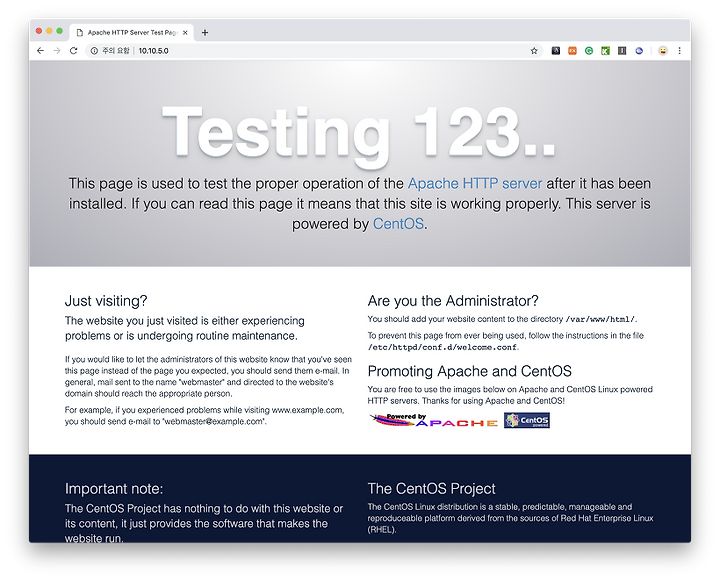Viewport: 720px width, 581px height.
Task: Select the Apache HTTP Server Test Page tab
Action: pos(132,33)
